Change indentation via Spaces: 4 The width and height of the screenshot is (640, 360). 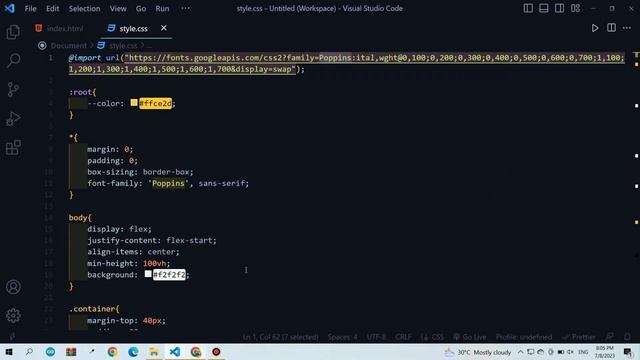pyautogui.click(x=342, y=337)
